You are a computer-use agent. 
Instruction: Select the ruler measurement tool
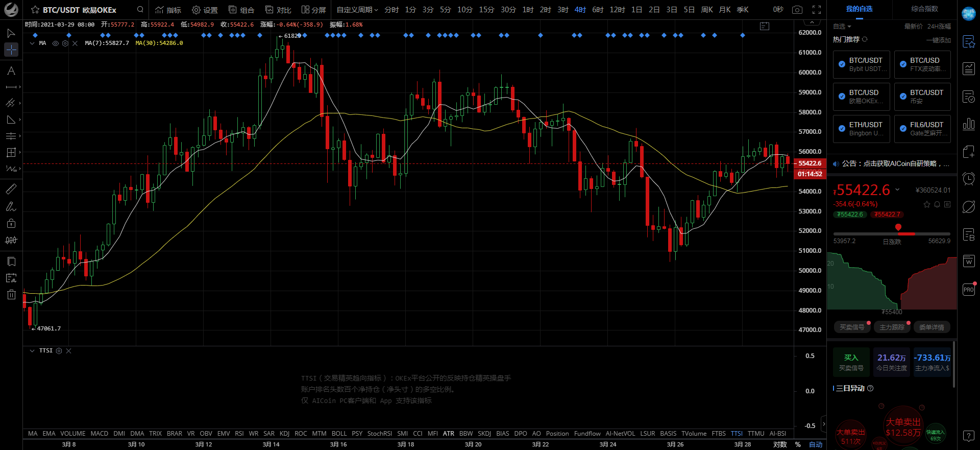tap(11, 189)
